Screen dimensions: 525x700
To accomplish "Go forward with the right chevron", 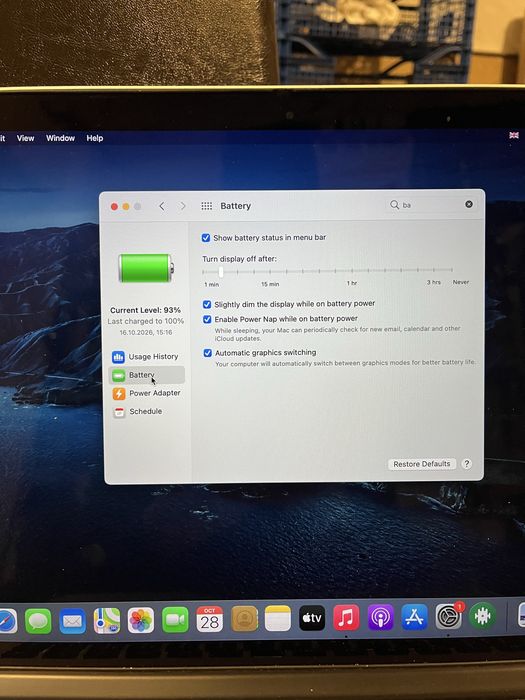I will [183, 206].
